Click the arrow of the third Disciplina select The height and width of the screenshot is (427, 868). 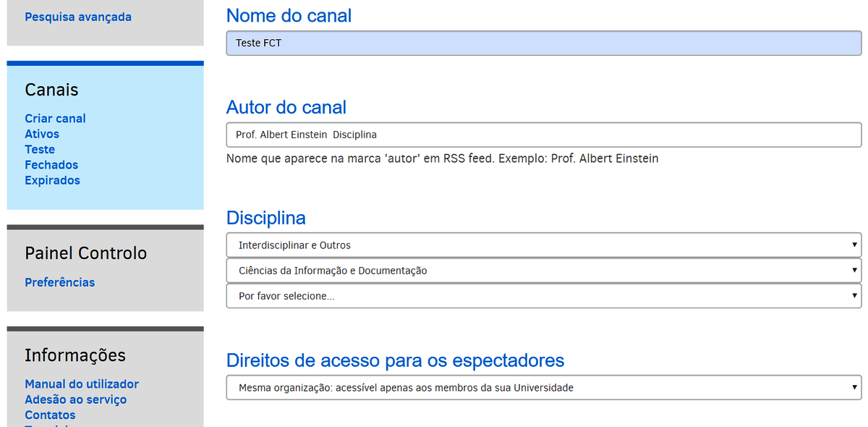click(x=854, y=296)
